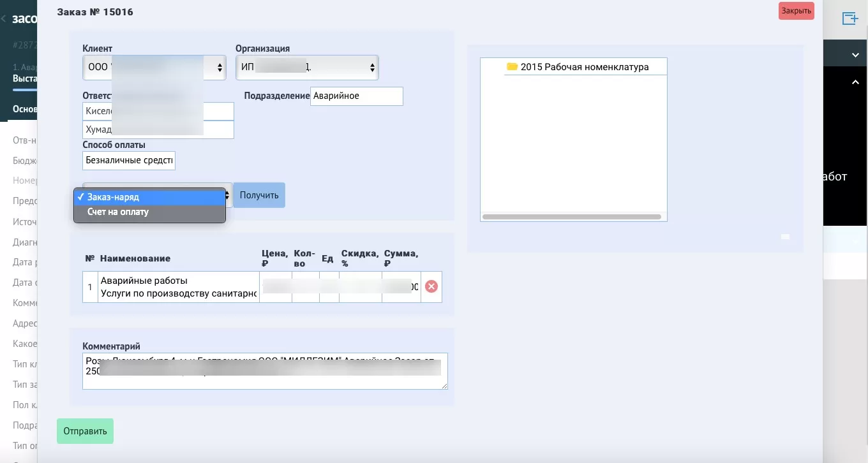This screenshot has width=868, height=463.
Task: Close the order dialog with Закрыть
Action: [796, 11]
